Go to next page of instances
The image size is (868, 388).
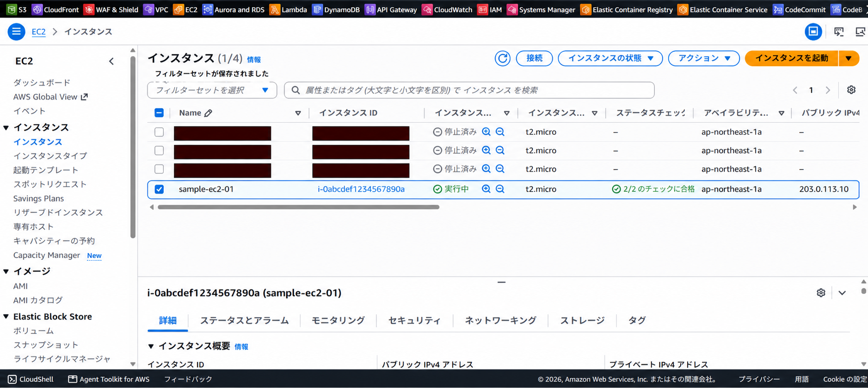pyautogui.click(x=828, y=90)
